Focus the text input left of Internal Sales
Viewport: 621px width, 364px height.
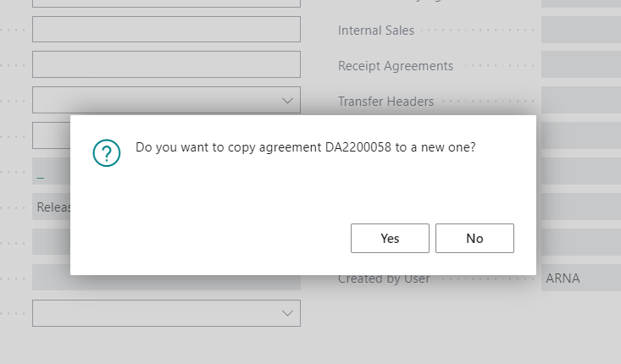pyautogui.click(x=166, y=30)
